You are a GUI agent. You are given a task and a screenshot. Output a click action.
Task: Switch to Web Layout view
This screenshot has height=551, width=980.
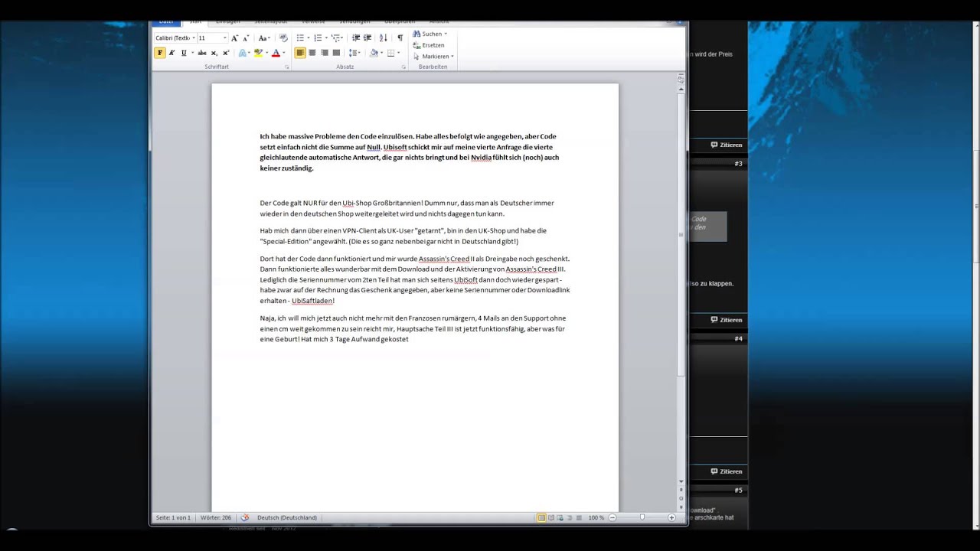tap(560, 517)
